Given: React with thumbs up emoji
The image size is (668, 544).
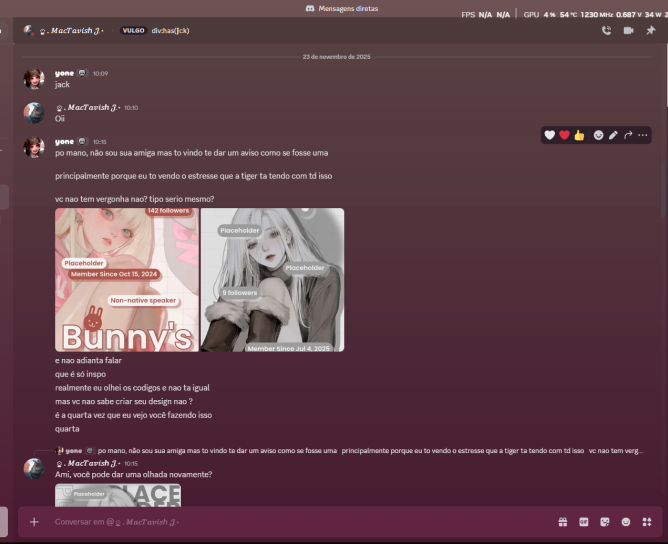Looking at the screenshot, I should (x=579, y=135).
